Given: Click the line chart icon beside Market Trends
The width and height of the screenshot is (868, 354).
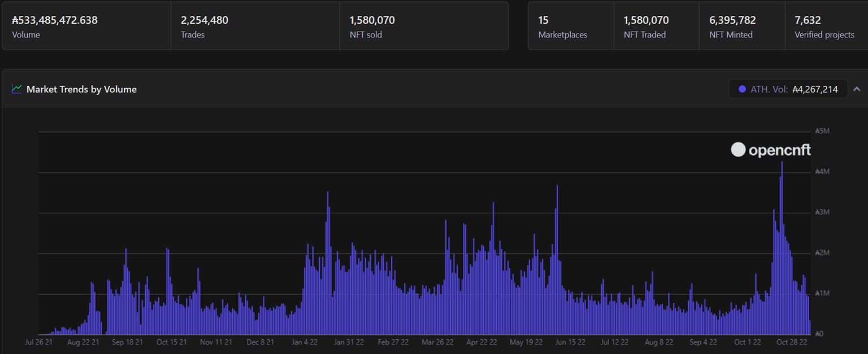Looking at the screenshot, I should 17,89.
